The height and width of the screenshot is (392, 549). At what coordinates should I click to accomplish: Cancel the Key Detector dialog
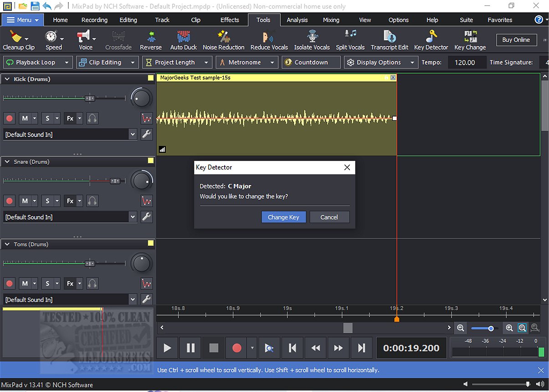click(329, 217)
